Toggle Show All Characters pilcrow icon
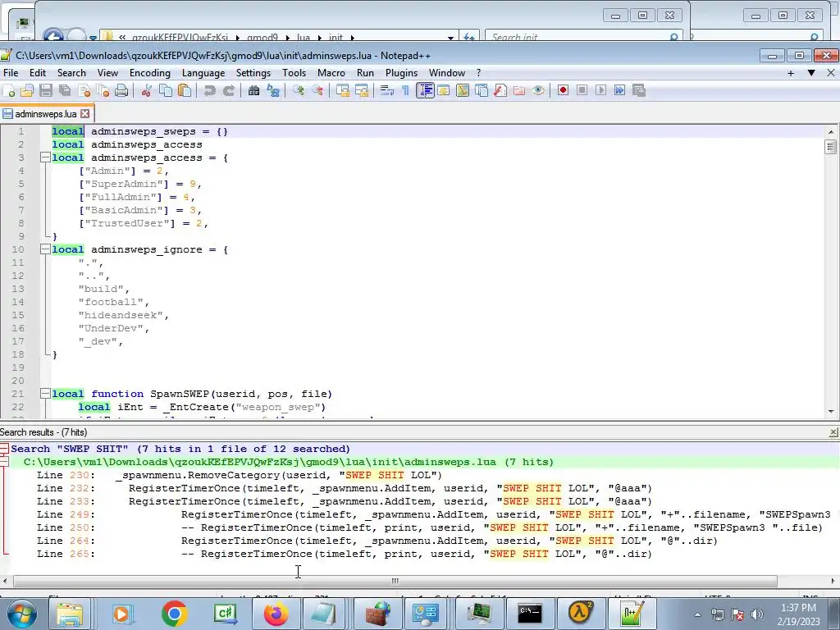The height and width of the screenshot is (630, 840). coord(405,90)
